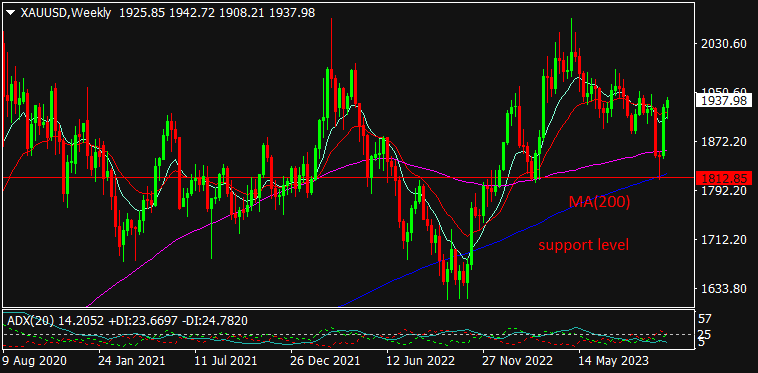Click the 1633.80 price axis label
This screenshot has width=758, height=373.
click(x=724, y=288)
